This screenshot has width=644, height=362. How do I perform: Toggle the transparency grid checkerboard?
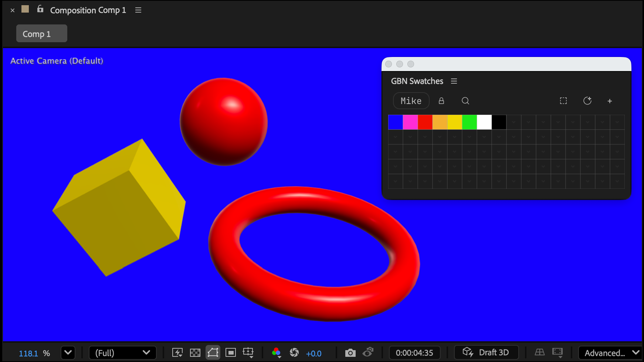tap(195, 353)
